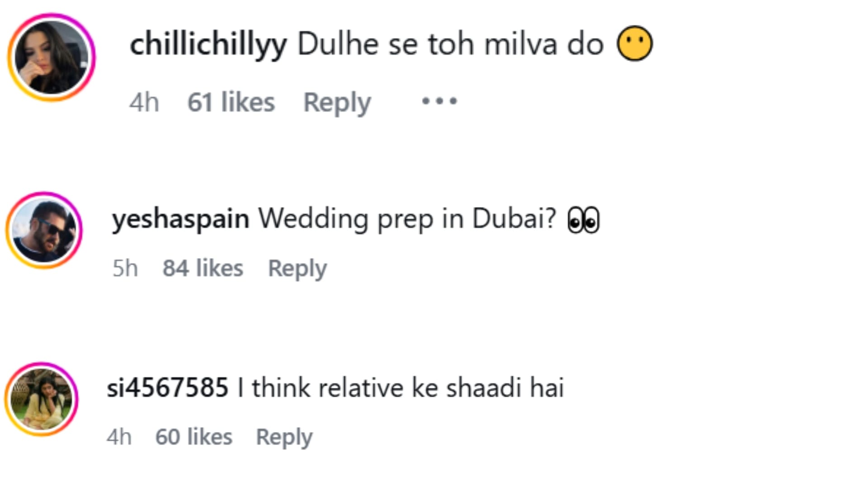Click the yeshaspain username
This screenshot has height=488, width=868.
point(180,219)
